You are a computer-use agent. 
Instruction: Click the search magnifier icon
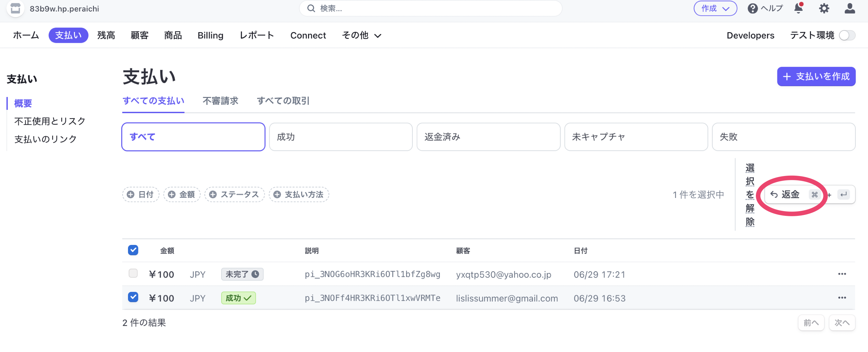(311, 8)
